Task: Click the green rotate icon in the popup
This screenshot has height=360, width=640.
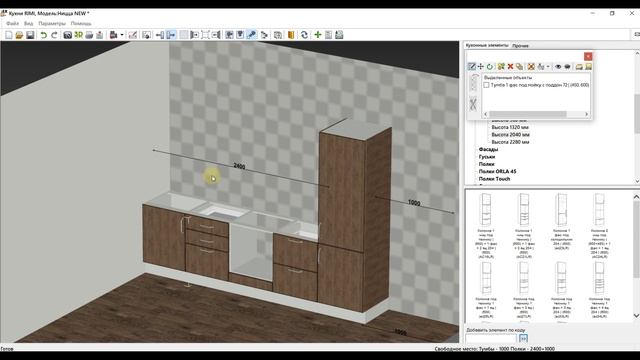Action: pos(490,67)
